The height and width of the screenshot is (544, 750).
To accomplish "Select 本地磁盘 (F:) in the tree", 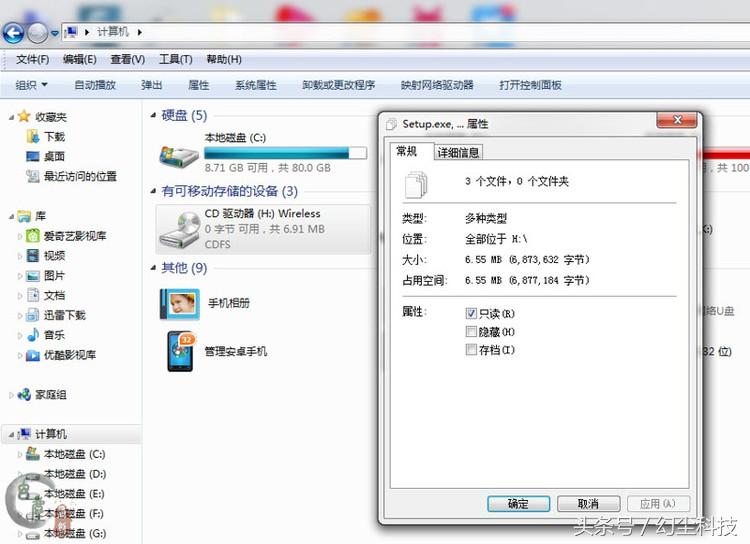I will click(74, 513).
